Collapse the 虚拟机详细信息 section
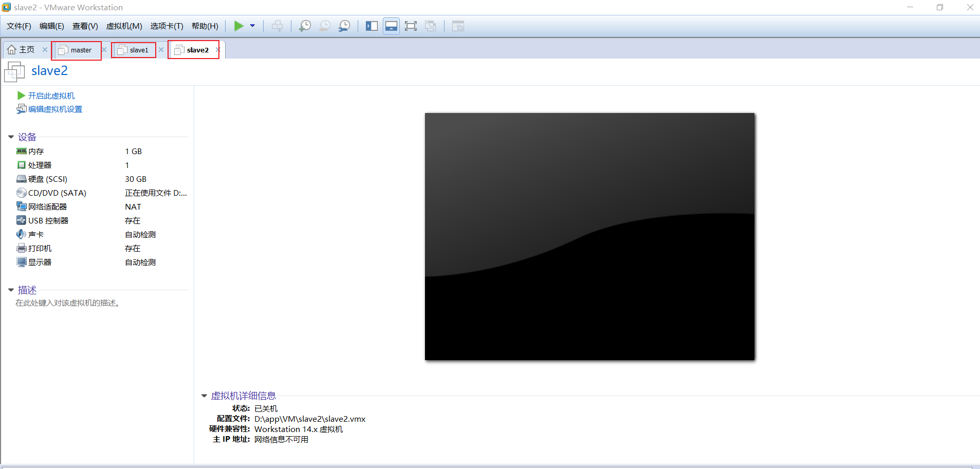 tap(204, 396)
